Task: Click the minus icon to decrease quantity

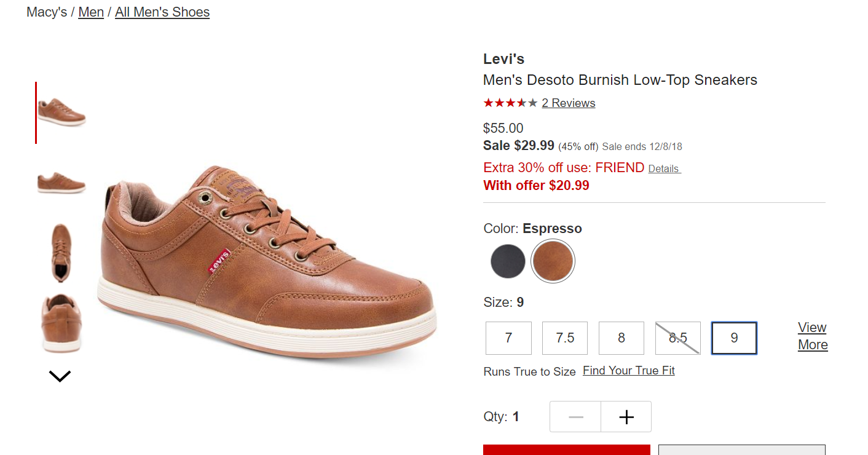Action: point(575,417)
